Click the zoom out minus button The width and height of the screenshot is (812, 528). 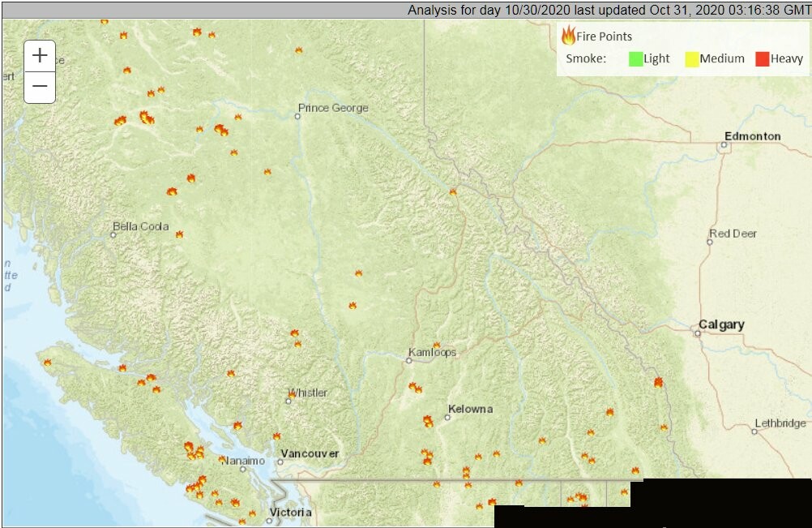click(40, 87)
